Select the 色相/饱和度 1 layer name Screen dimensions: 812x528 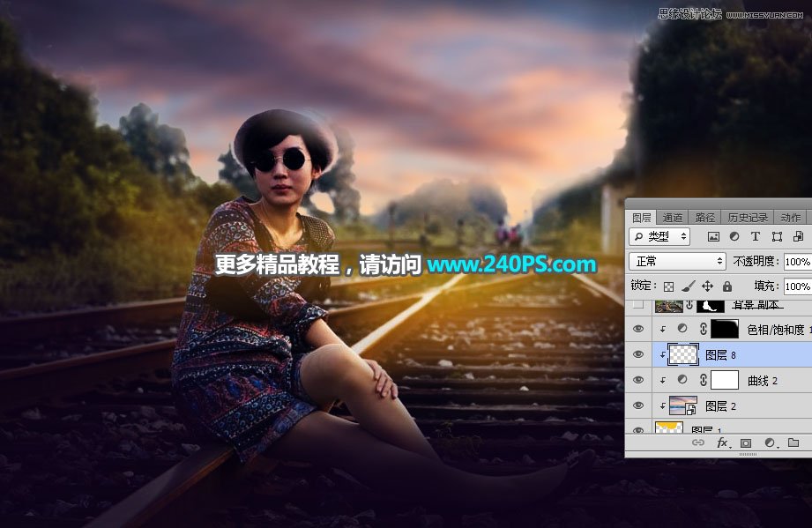click(779, 330)
